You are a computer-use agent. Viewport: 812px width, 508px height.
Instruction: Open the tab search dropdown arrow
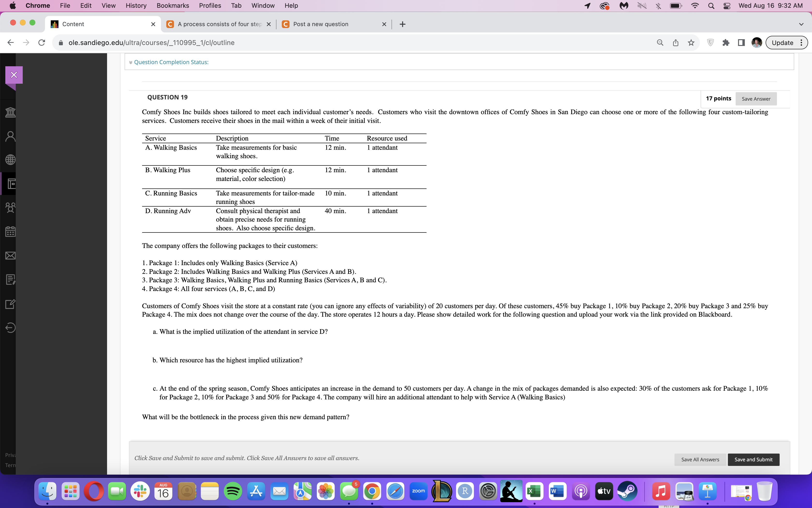click(x=801, y=24)
